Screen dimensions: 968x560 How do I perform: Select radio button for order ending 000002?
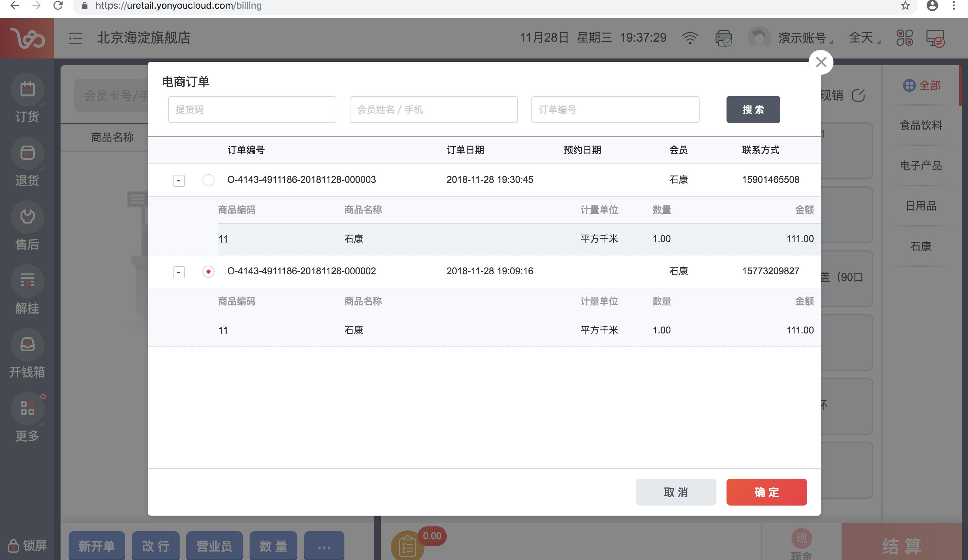(208, 271)
